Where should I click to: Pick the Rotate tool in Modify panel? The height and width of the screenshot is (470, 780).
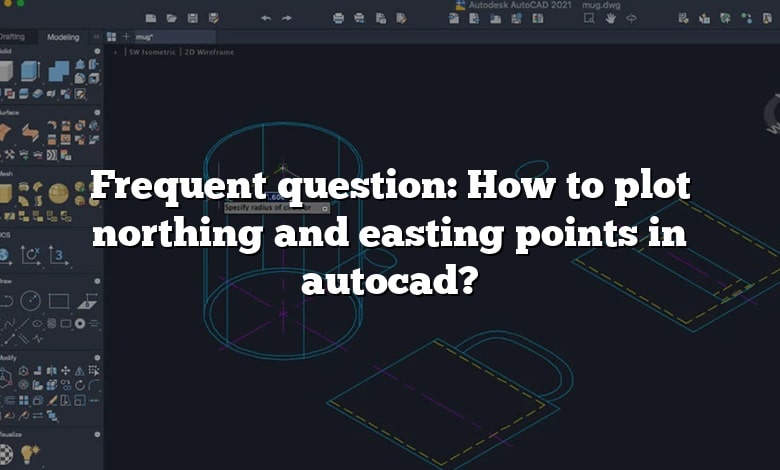[80, 385]
